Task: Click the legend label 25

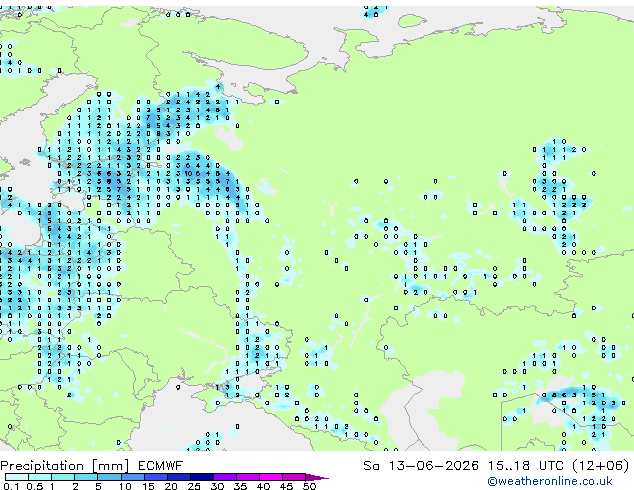Action: click(x=194, y=486)
